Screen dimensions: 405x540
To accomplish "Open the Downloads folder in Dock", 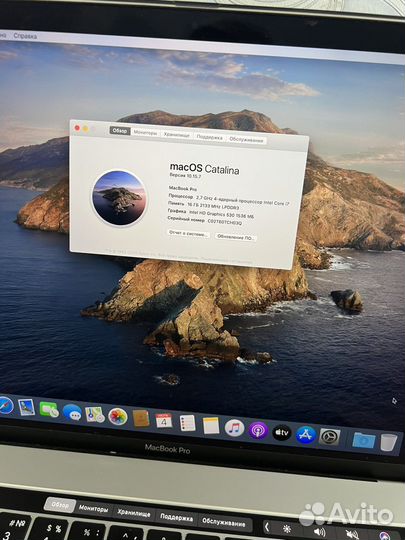I will tap(364, 440).
